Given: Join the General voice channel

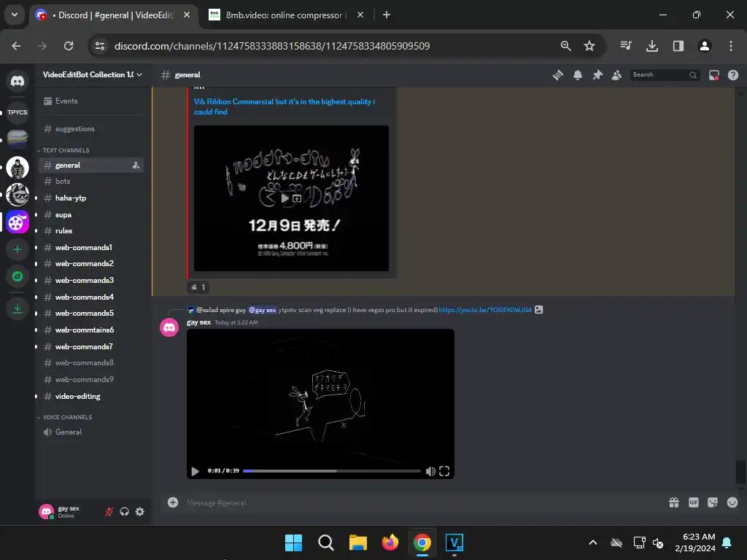Looking at the screenshot, I should coord(91,432).
